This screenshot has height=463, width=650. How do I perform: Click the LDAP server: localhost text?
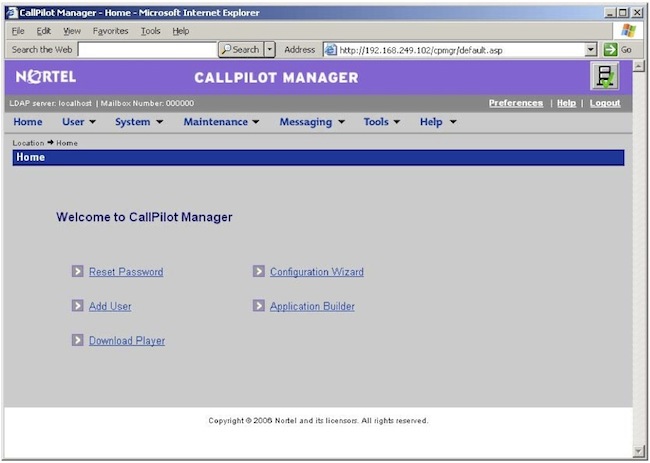(x=51, y=103)
